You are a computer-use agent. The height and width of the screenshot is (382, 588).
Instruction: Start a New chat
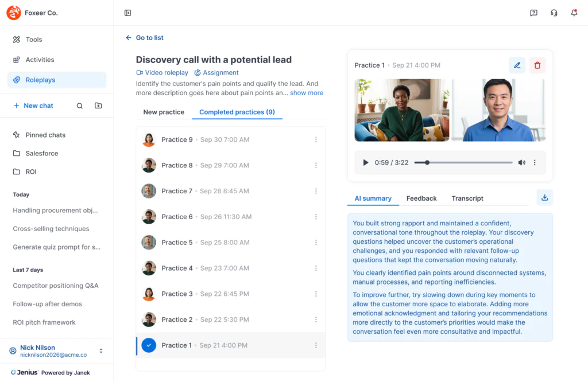coord(33,106)
